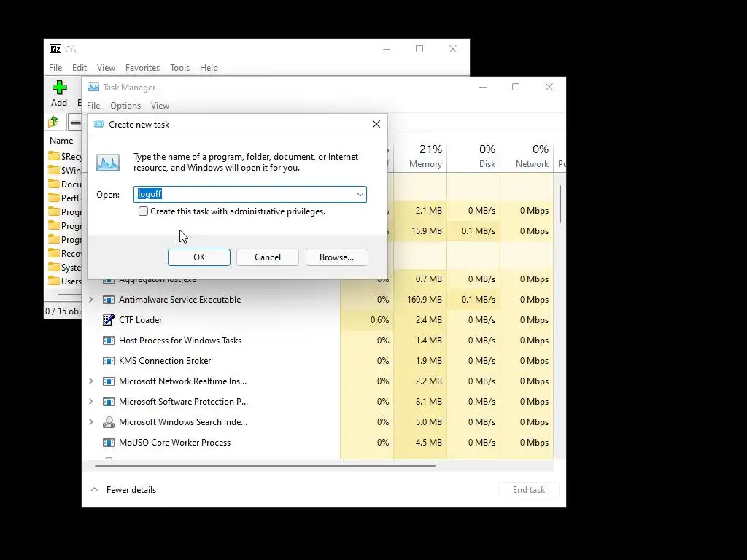The height and width of the screenshot is (560, 747).
Task: Open Task Manager View menu
Action: tap(160, 106)
